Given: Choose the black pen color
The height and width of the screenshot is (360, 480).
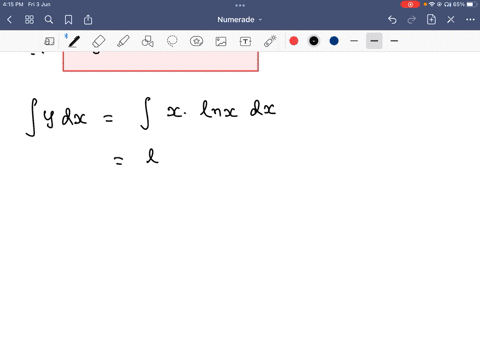Looking at the screenshot, I should (x=314, y=41).
